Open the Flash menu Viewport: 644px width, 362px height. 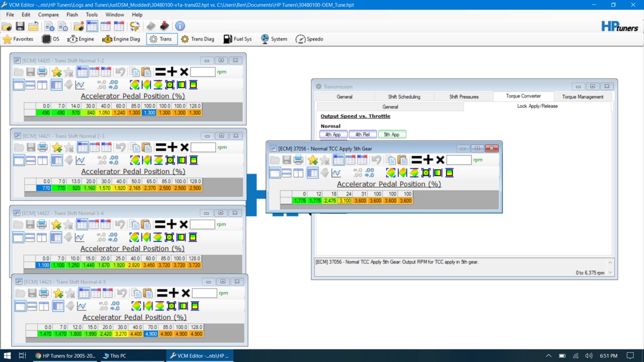pyautogui.click(x=72, y=15)
